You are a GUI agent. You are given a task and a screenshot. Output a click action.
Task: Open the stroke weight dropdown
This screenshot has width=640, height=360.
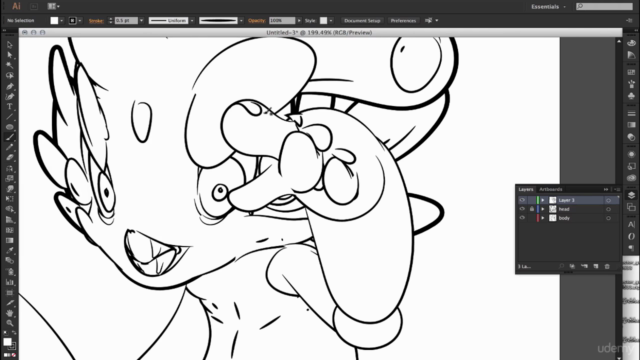click(x=142, y=20)
